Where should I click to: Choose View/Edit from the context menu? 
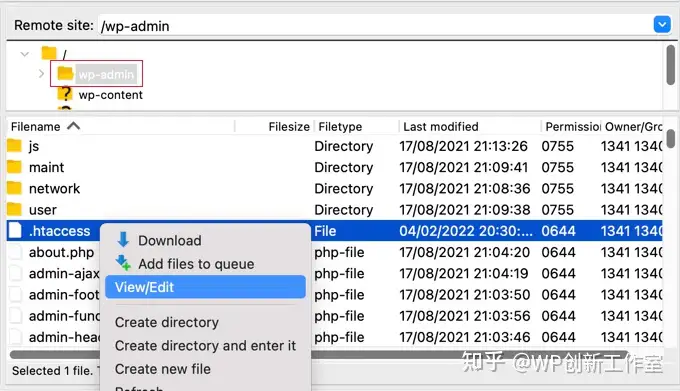click(205, 287)
